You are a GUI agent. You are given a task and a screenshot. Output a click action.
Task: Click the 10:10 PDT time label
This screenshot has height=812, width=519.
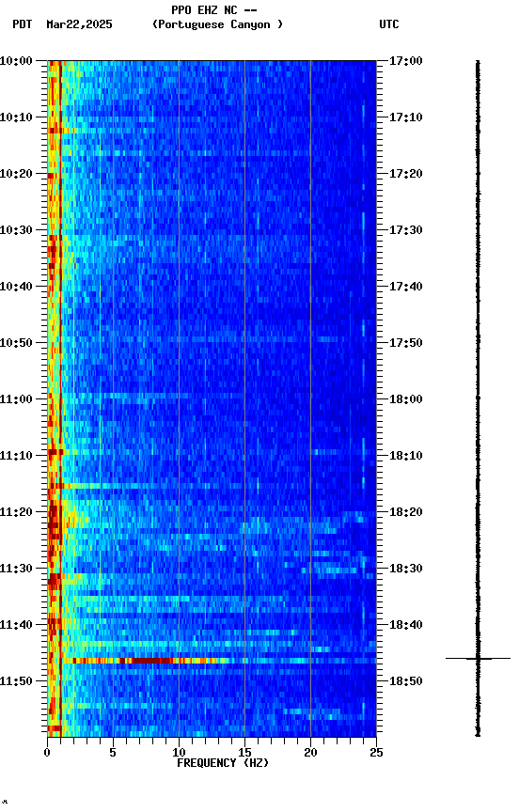click(16, 117)
